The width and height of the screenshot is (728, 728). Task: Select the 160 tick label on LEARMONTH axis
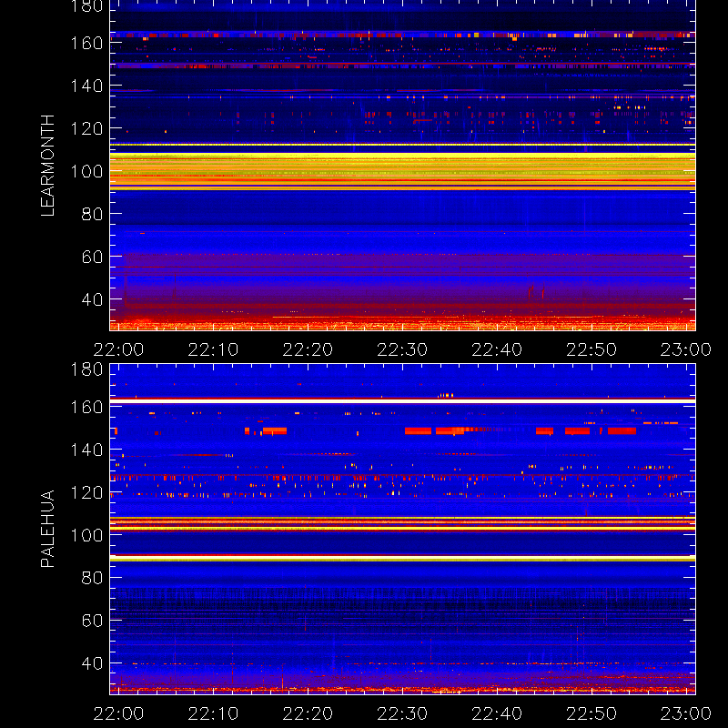(x=86, y=43)
